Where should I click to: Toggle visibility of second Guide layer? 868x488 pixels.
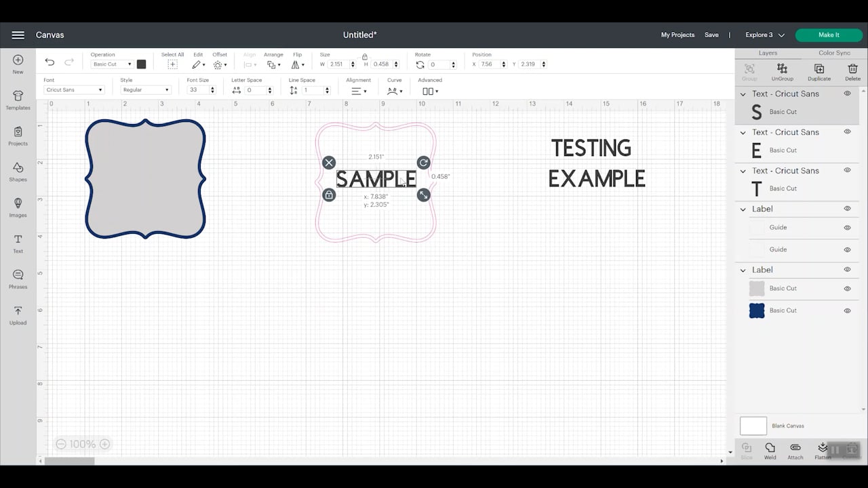[x=847, y=249]
